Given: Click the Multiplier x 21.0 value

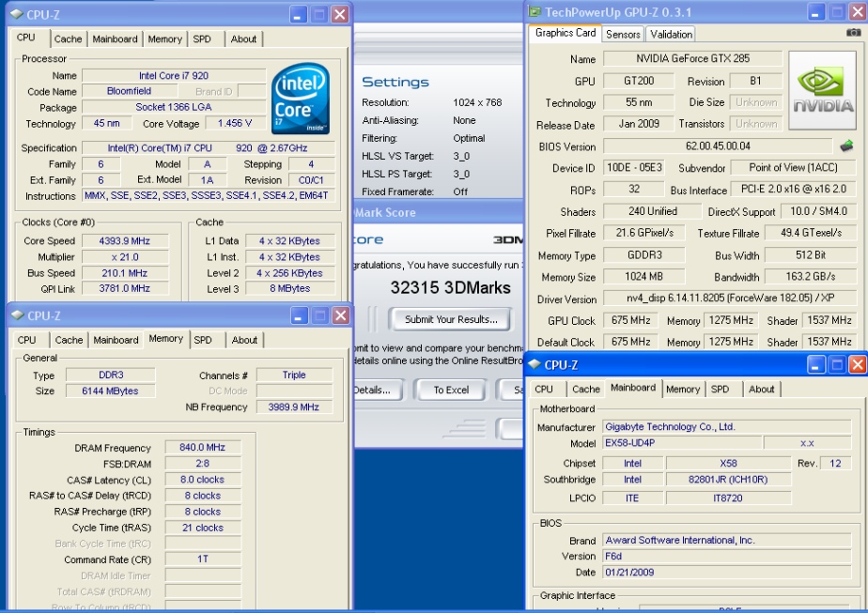Looking at the screenshot, I should tap(125, 256).
